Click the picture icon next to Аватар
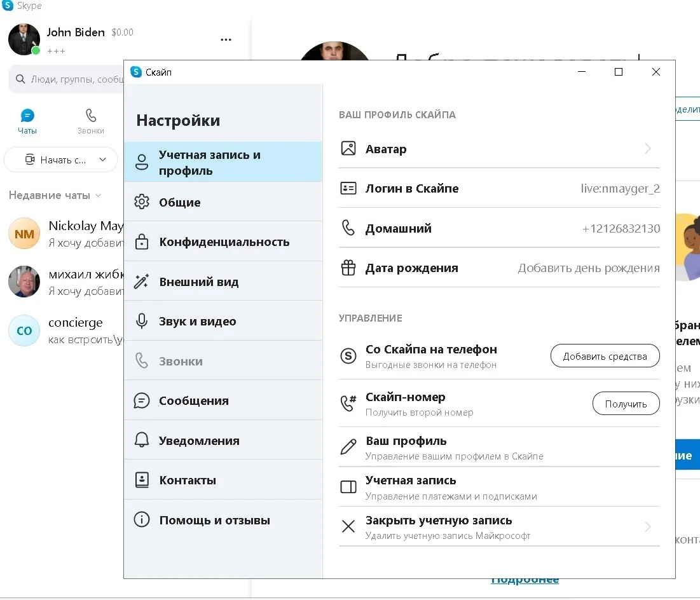The height and width of the screenshot is (600, 700). pos(348,148)
